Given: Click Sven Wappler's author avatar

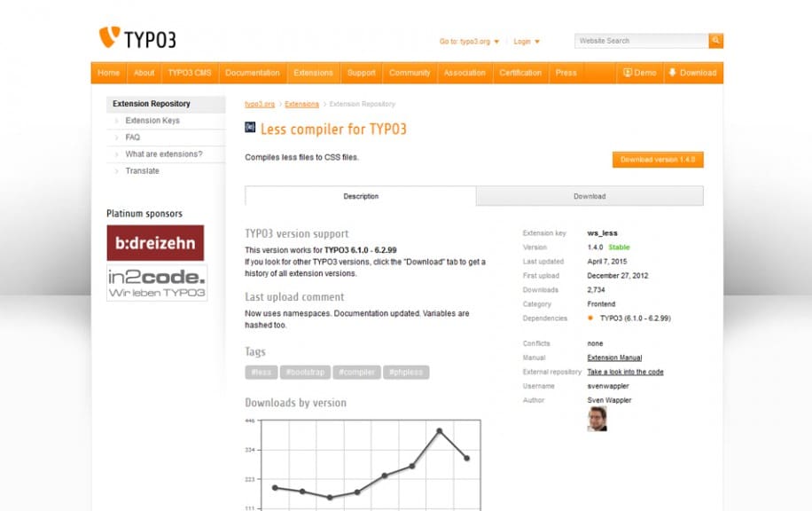Looking at the screenshot, I should point(597,419).
